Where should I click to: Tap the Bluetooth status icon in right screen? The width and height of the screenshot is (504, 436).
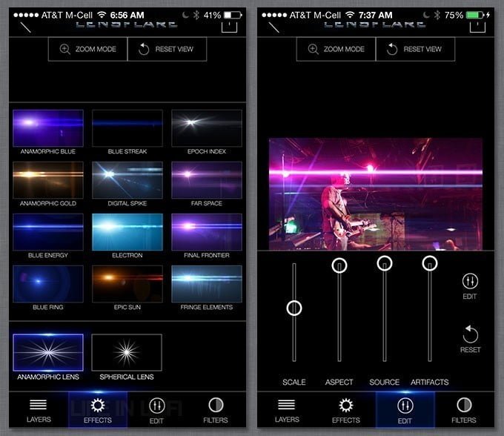[437, 15]
